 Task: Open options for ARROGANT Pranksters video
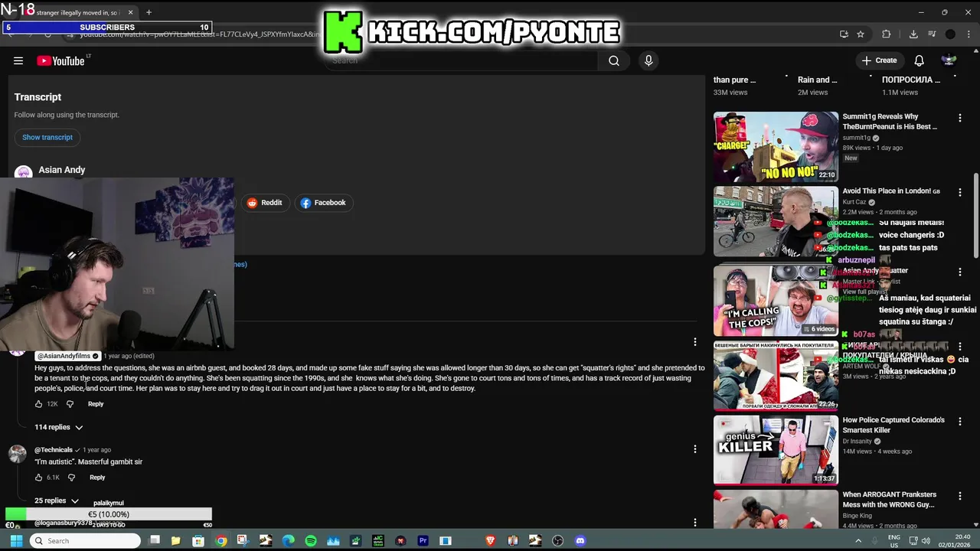(x=959, y=497)
